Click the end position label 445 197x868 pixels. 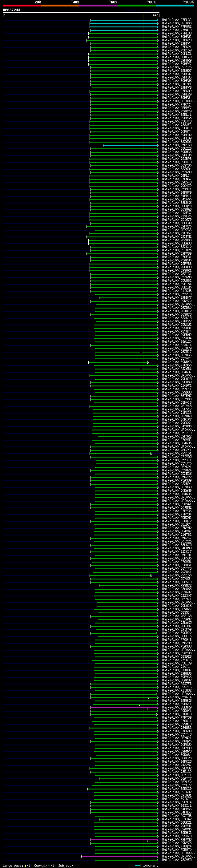tap(155, 15)
